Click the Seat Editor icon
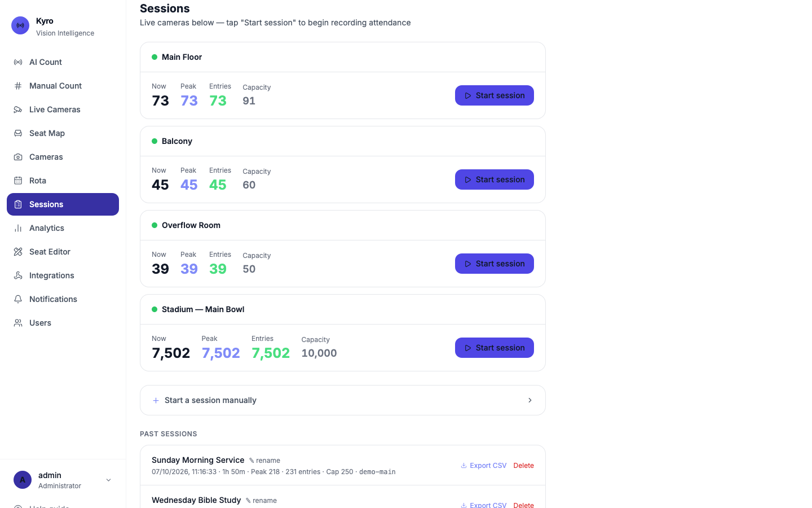812x508 pixels. coord(18,252)
